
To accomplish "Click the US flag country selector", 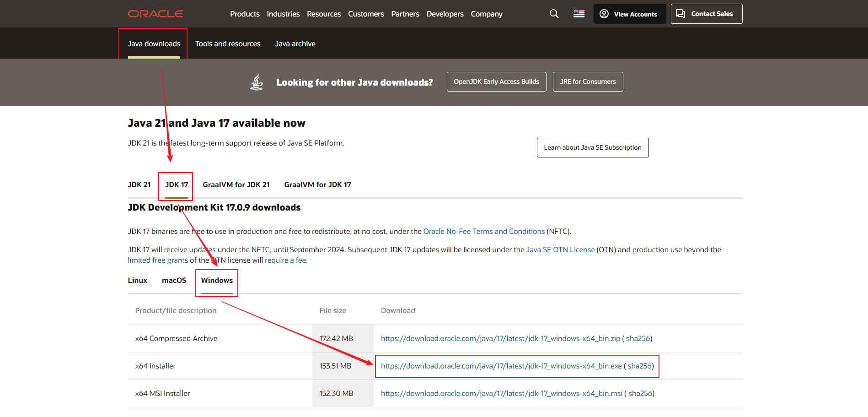I will 579,14.
